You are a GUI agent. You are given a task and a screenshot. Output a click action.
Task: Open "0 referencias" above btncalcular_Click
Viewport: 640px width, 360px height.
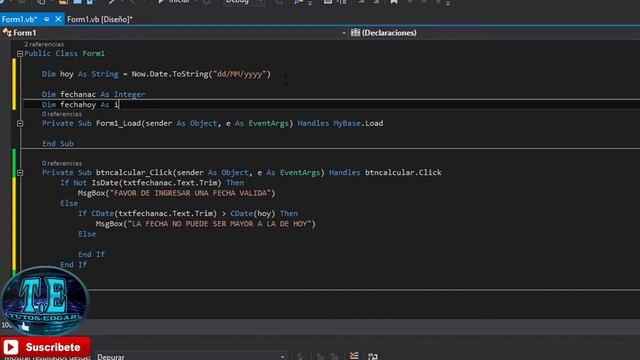tap(62, 163)
